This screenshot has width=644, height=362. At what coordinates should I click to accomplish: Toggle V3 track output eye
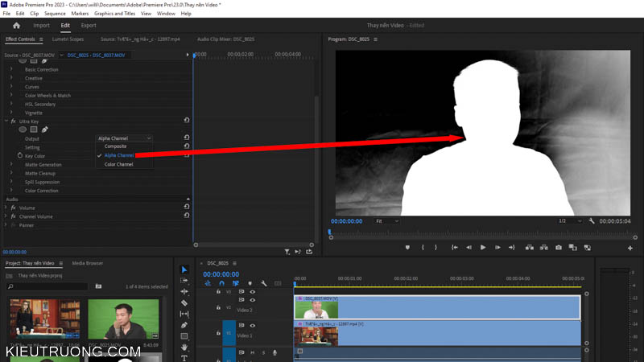point(253,292)
